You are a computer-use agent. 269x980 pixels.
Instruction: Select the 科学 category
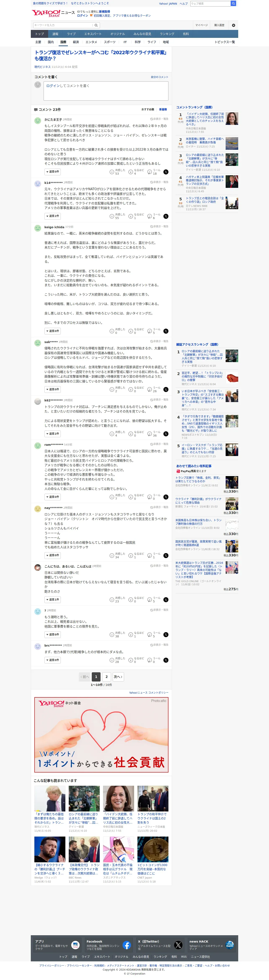138,42
